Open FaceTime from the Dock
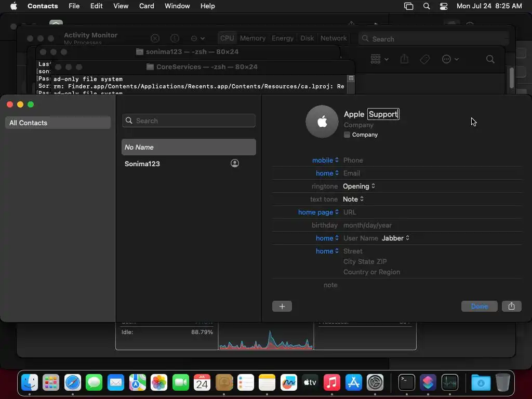Image resolution: width=532 pixels, height=399 pixels. point(180,383)
